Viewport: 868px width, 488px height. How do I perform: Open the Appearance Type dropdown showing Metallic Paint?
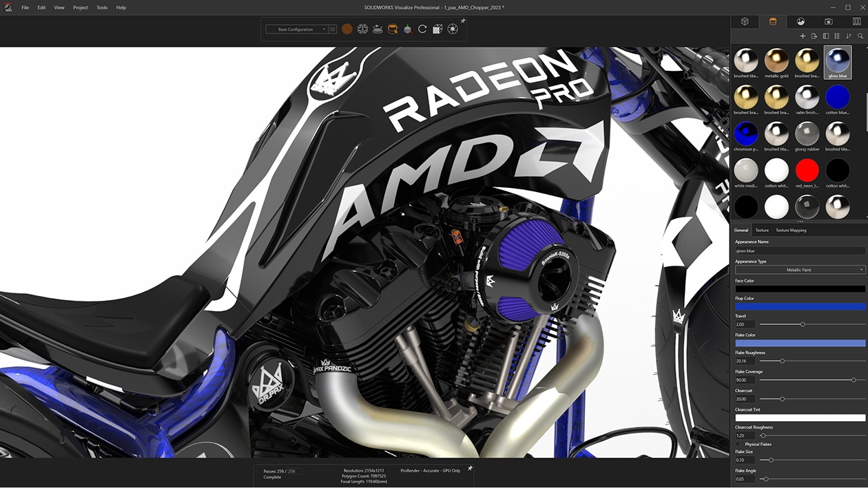click(x=799, y=270)
